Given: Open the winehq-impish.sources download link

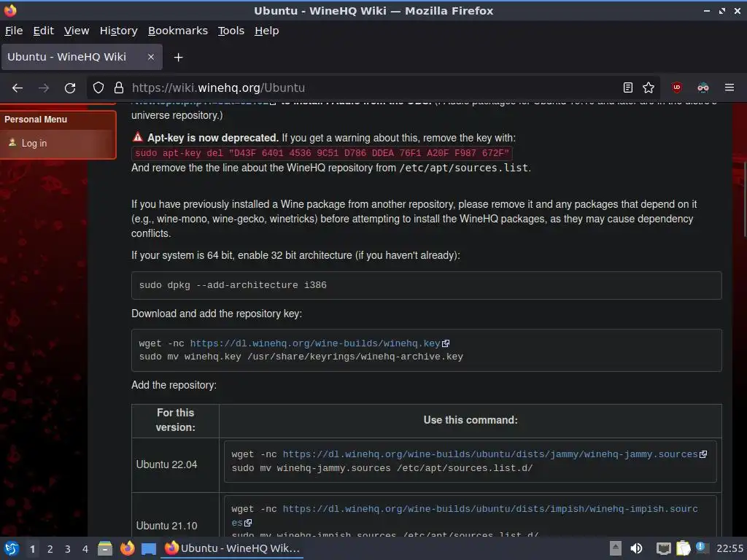Looking at the screenshot, I should pyautogui.click(x=490, y=509).
